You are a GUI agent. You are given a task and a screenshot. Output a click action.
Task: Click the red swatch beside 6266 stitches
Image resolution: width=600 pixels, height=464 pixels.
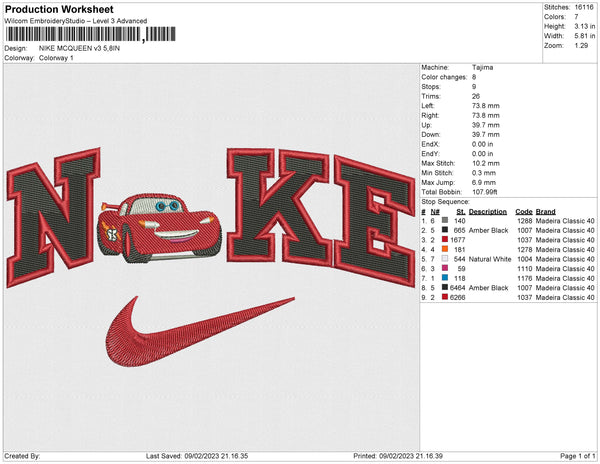coord(445,297)
